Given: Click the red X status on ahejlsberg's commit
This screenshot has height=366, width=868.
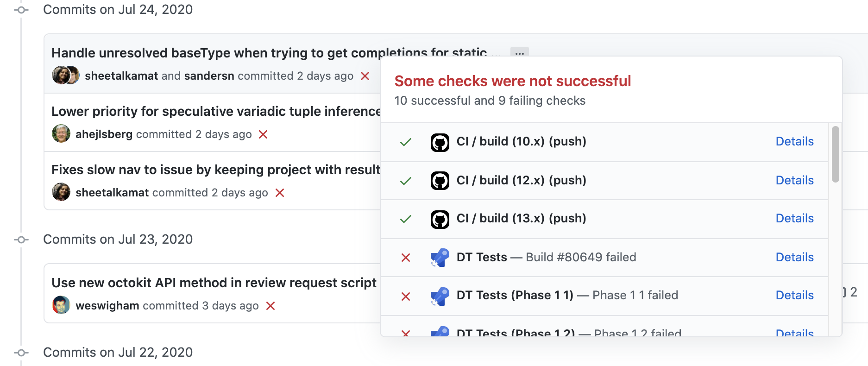Looking at the screenshot, I should point(263,134).
